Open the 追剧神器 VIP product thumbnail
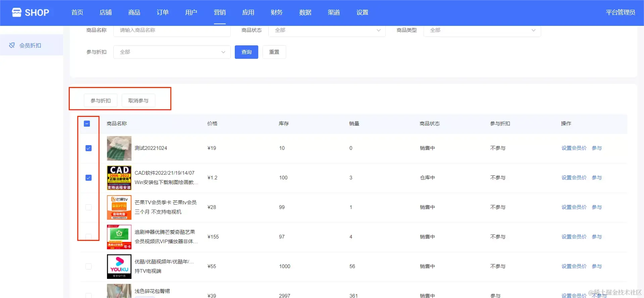 [119, 237]
